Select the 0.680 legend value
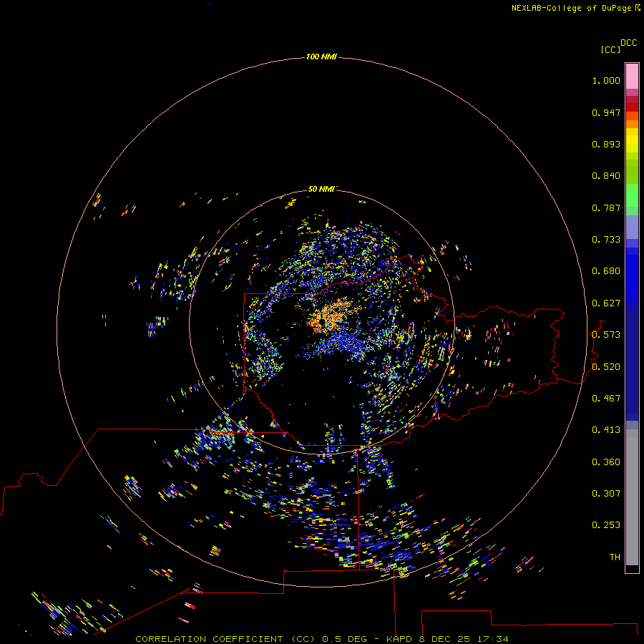 pos(606,271)
